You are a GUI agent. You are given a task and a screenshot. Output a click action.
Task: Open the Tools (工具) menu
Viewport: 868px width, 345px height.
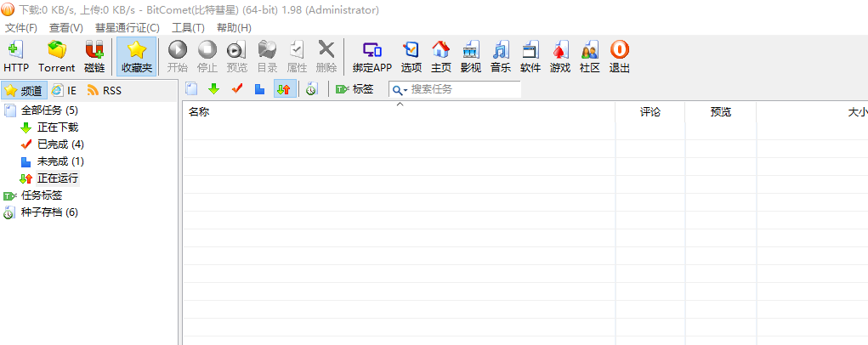coord(188,28)
